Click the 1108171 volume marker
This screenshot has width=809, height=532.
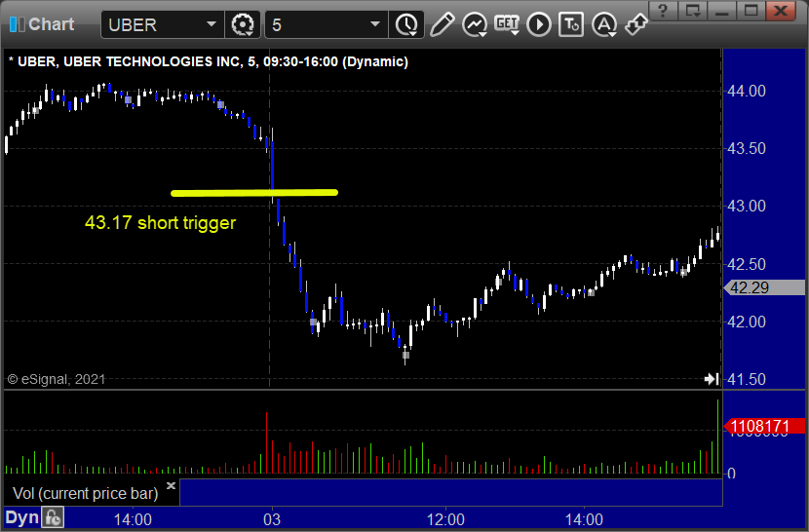point(764,426)
